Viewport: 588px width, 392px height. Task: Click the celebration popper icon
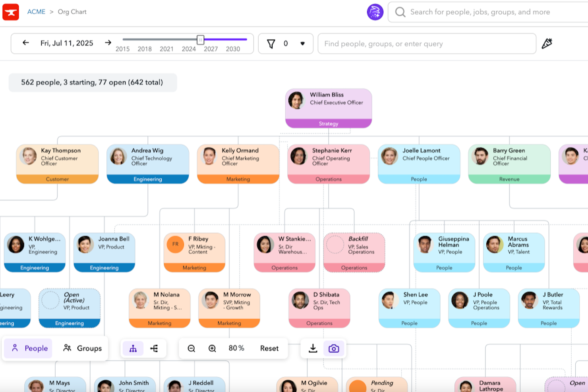(547, 43)
